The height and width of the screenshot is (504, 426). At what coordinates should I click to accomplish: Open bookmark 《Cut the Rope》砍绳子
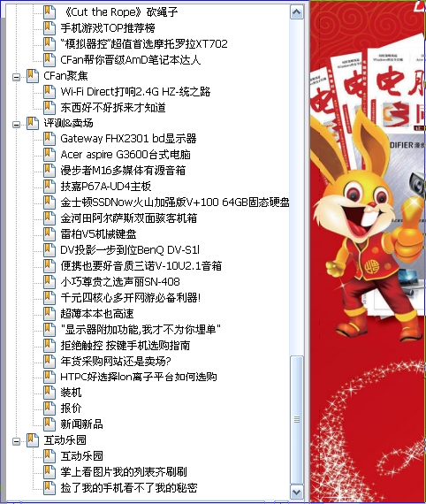click(x=119, y=12)
